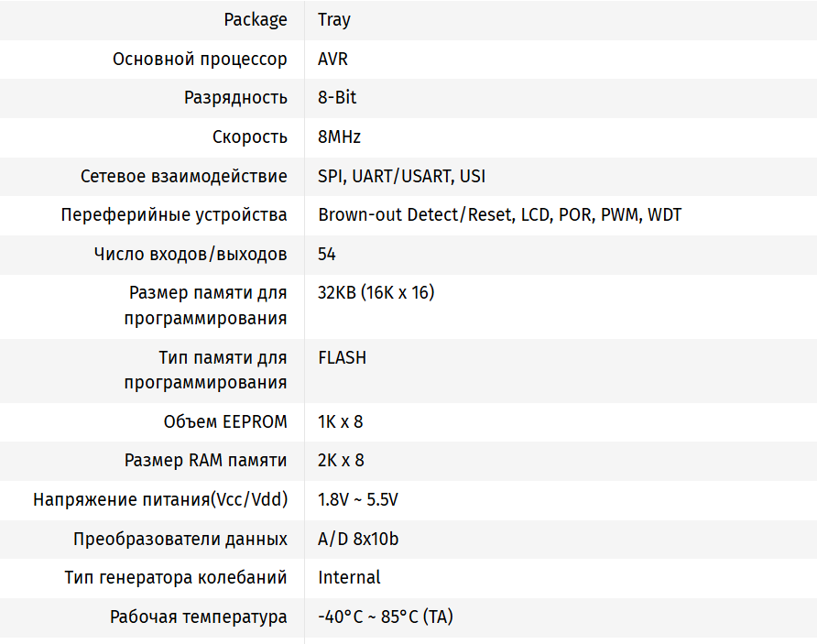Click the "Объем EEPROM" label

tap(225, 421)
